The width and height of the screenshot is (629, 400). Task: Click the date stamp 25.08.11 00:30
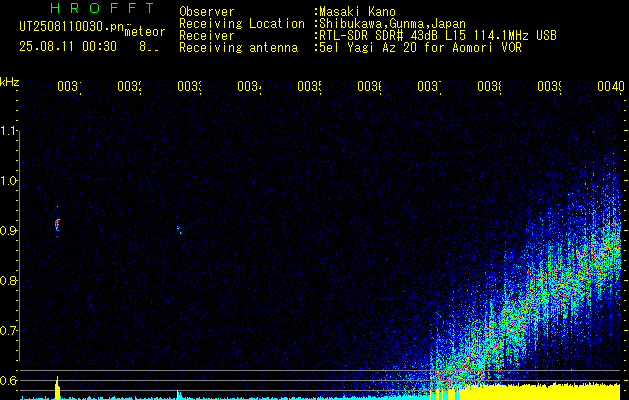pos(68,47)
